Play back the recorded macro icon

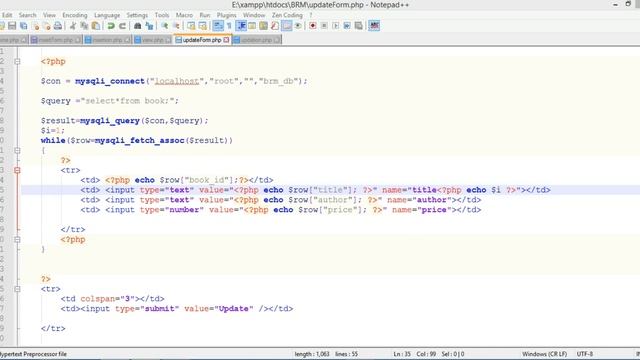[336, 26]
